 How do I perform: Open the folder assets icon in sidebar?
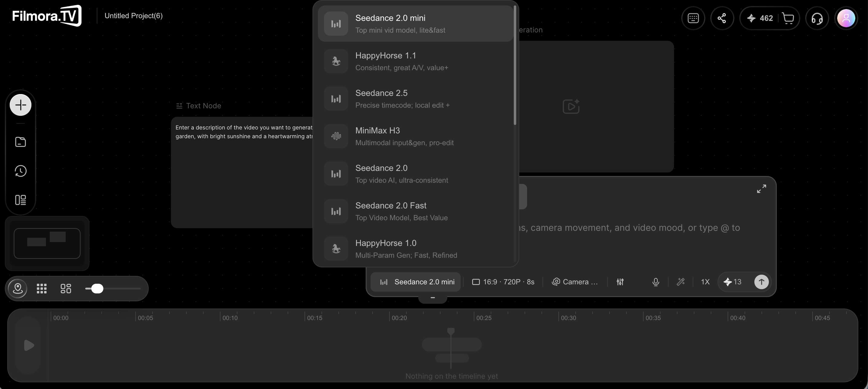click(x=21, y=142)
